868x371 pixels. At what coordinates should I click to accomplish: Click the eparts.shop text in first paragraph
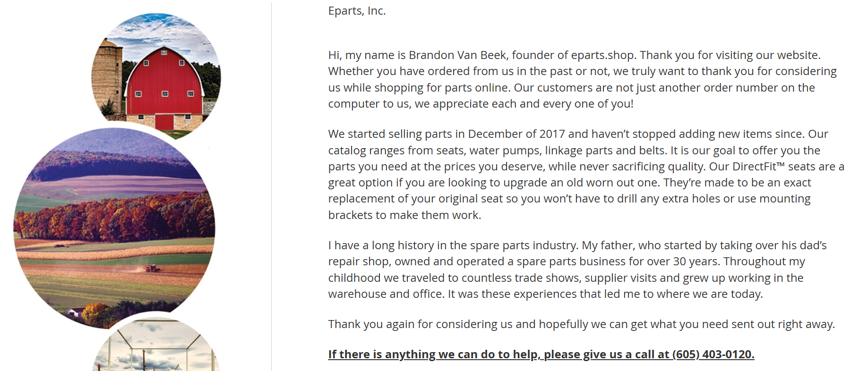tap(602, 55)
